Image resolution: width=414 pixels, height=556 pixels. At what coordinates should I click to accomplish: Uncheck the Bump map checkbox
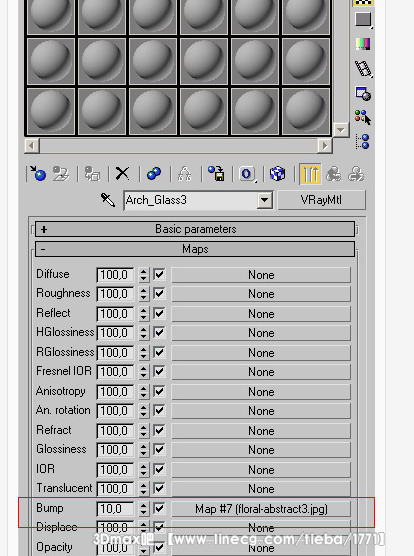click(159, 508)
